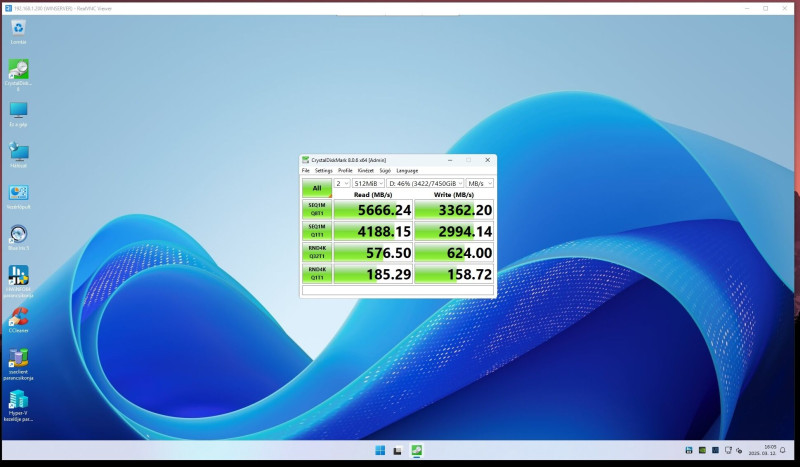Click the 185.29 read result
800x467 pixels.
pyautogui.click(x=373, y=274)
